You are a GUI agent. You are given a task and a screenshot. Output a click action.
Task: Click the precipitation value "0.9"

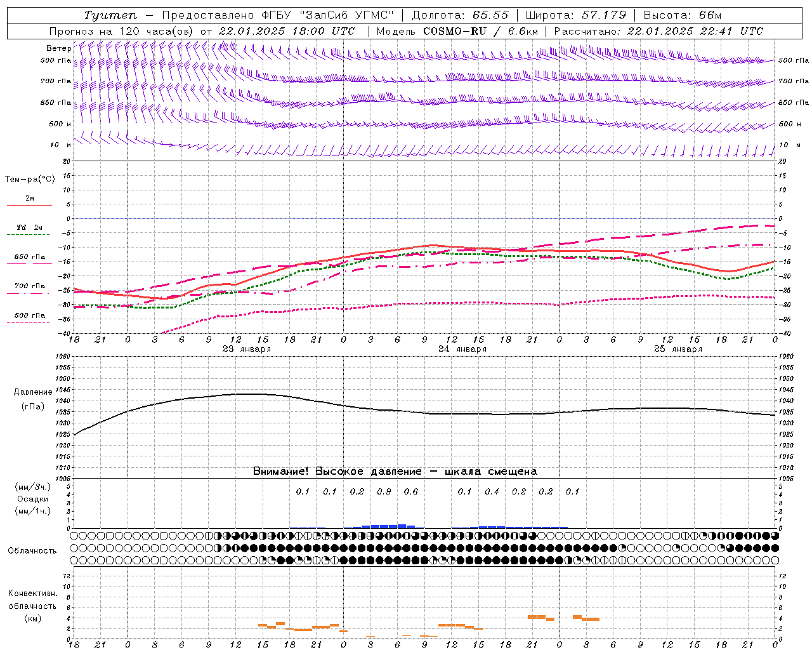pyautogui.click(x=384, y=491)
